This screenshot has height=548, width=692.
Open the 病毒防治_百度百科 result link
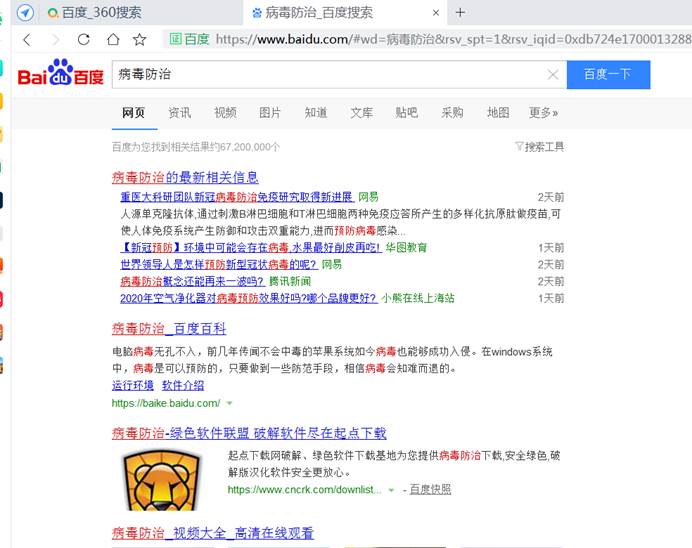click(169, 328)
